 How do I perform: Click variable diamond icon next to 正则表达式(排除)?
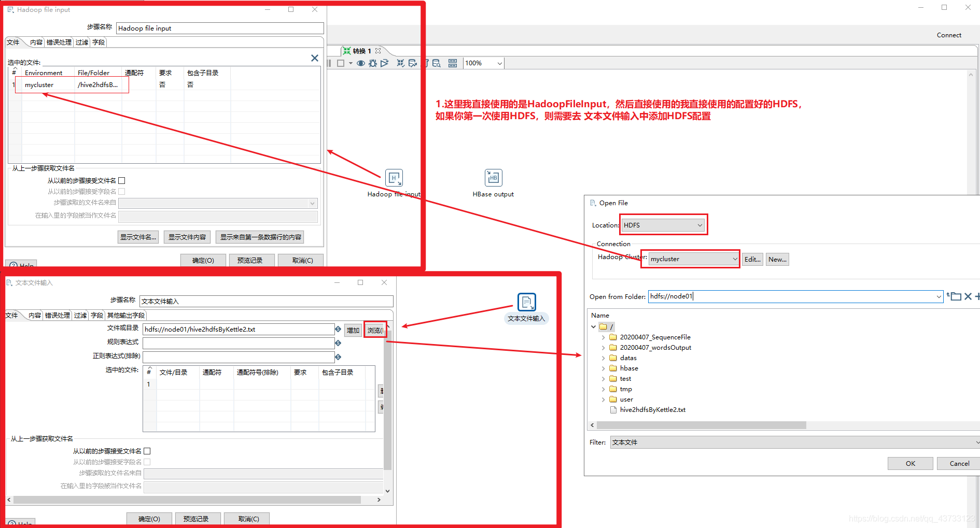(338, 357)
